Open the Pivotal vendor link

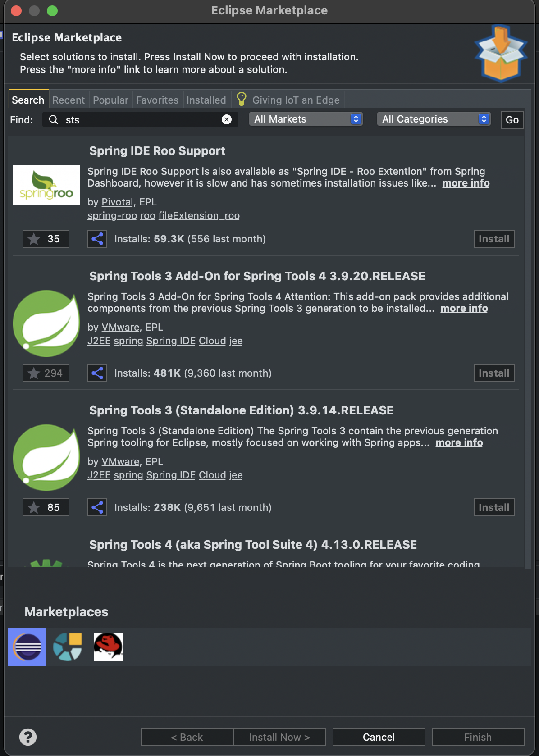[x=117, y=202]
